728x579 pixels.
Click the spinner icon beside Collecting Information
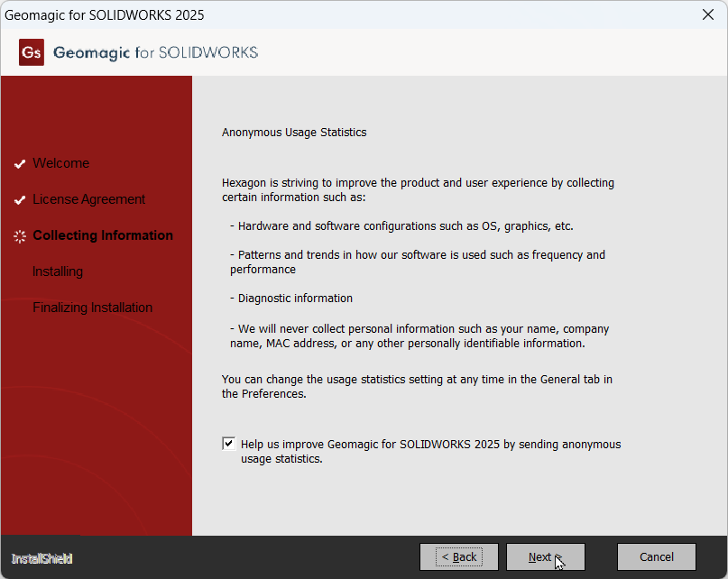coord(19,235)
